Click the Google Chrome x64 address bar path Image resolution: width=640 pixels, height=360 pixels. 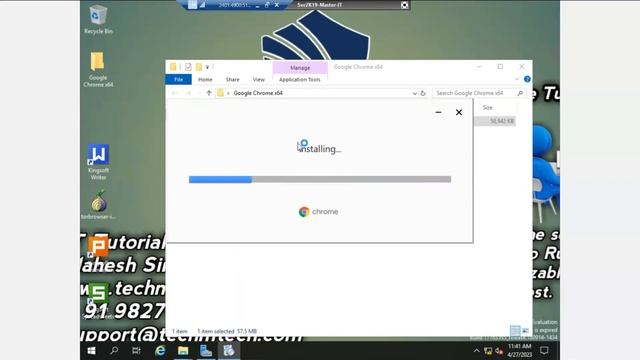point(258,93)
